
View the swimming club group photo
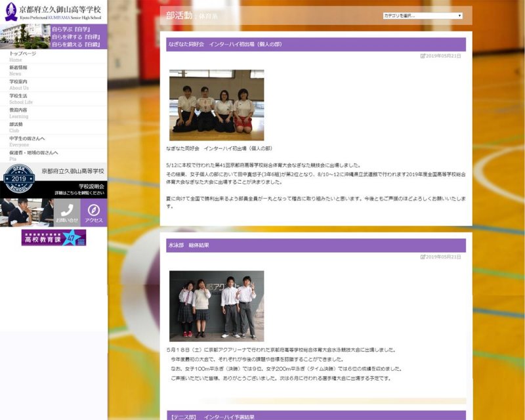[217, 306]
